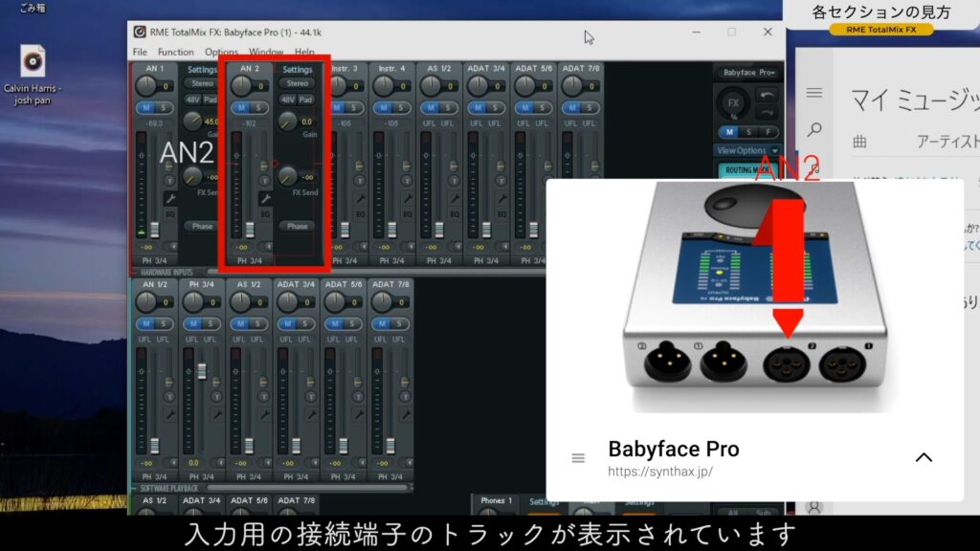Screen dimensions: 980x551
Task: Click wrench icon on hardware input ADAT 3/4
Action: point(501,199)
